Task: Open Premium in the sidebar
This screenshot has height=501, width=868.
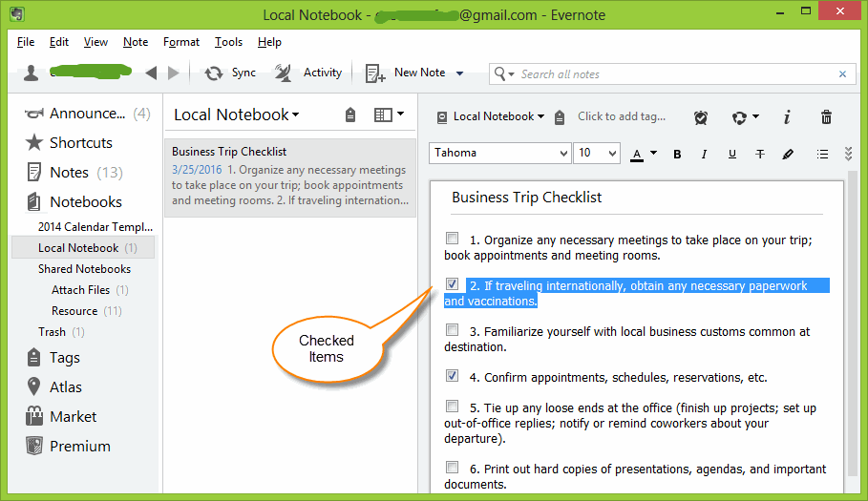Action: click(x=68, y=446)
